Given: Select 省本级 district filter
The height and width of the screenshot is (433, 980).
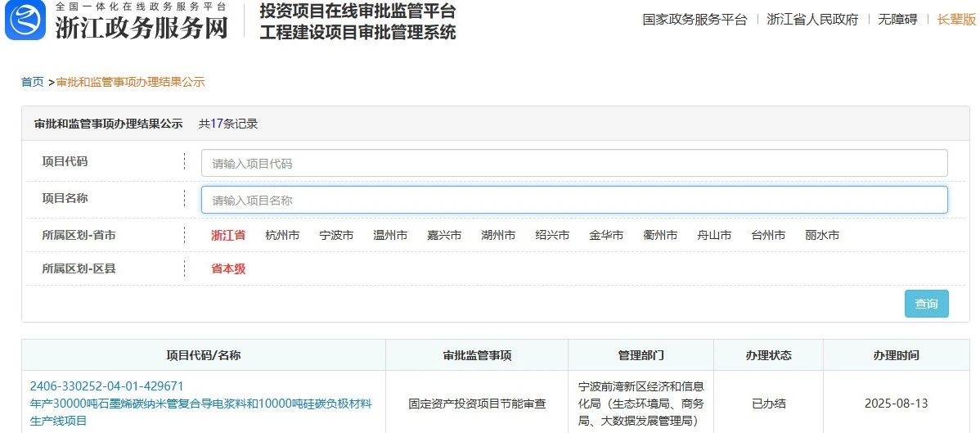Looking at the screenshot, I should click(x=228, y=269).
